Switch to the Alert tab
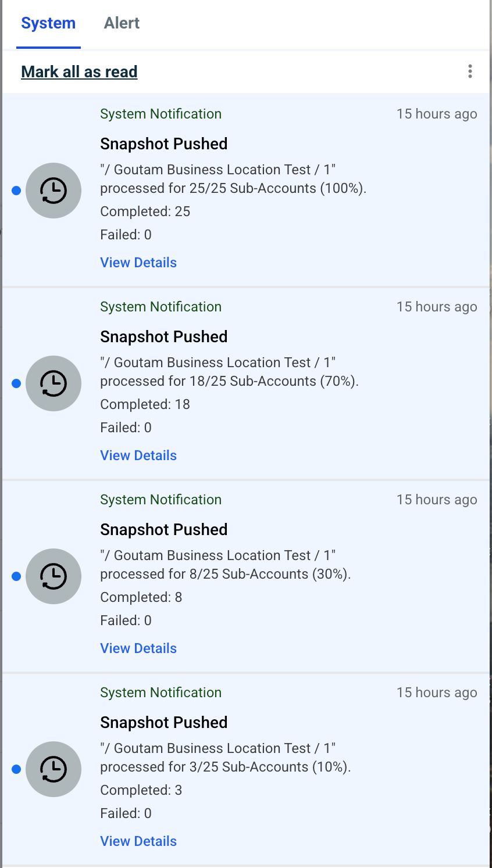The width and height of the screenshot is (492, 868). (122, 23)
